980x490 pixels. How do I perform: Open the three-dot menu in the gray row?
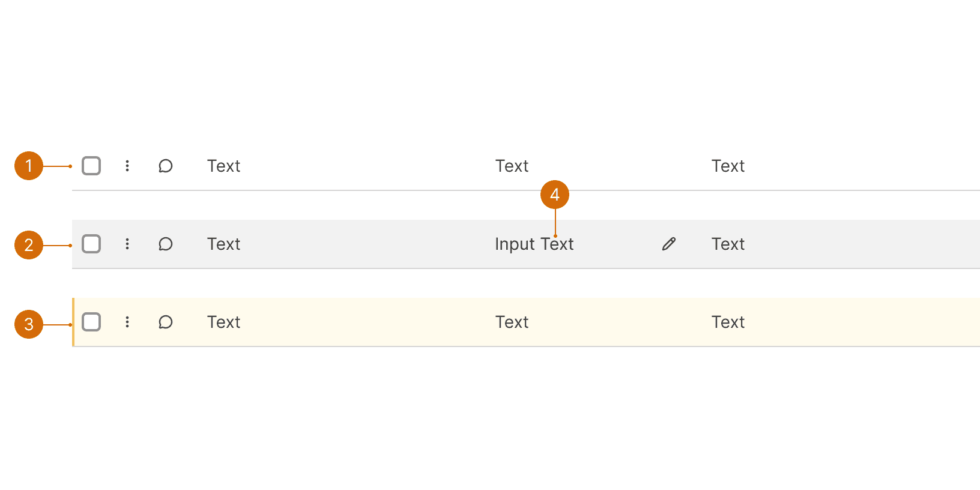pos(127,244)
